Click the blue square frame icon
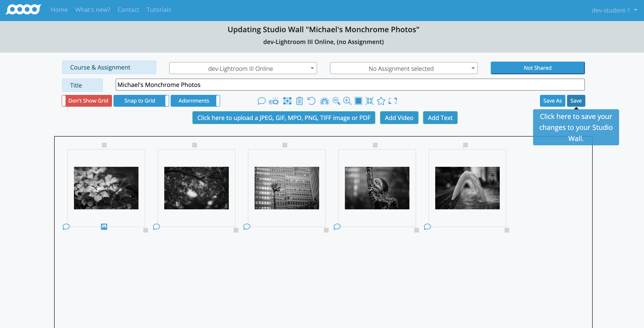The width and height of the screenshot is (644, 328). tap(358, 101)
